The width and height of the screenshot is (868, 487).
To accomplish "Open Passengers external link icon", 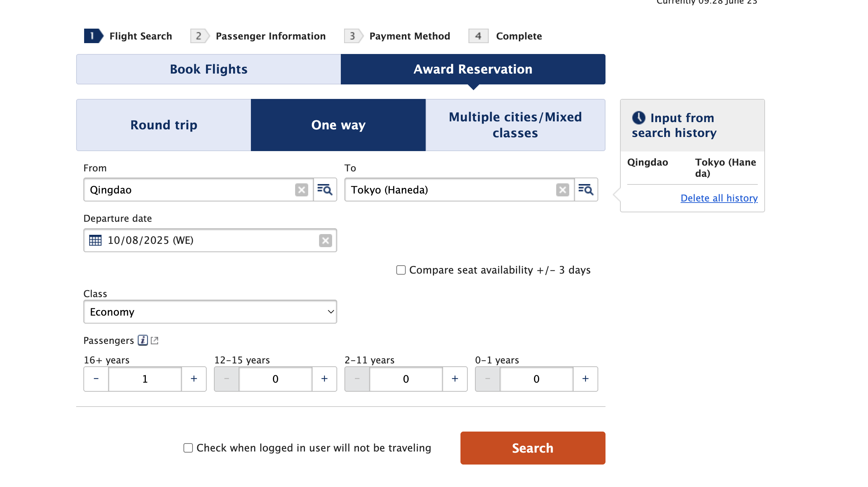I will pos(155,340).
